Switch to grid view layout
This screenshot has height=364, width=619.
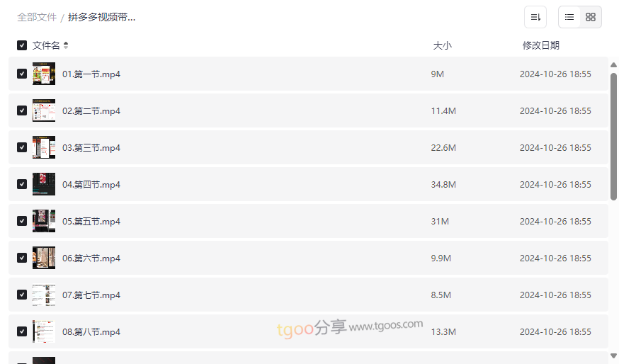click(x=591, y=17)
